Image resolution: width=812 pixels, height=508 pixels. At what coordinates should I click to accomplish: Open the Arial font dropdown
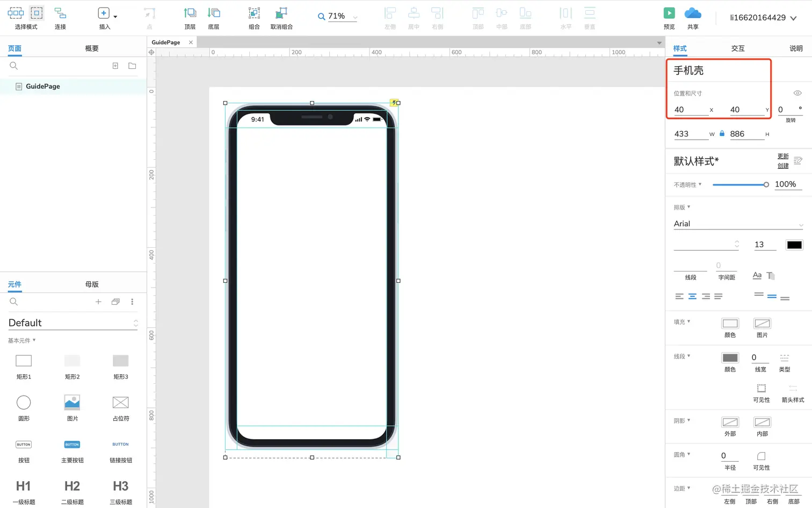pyautogui.click(x=738, y=224)
